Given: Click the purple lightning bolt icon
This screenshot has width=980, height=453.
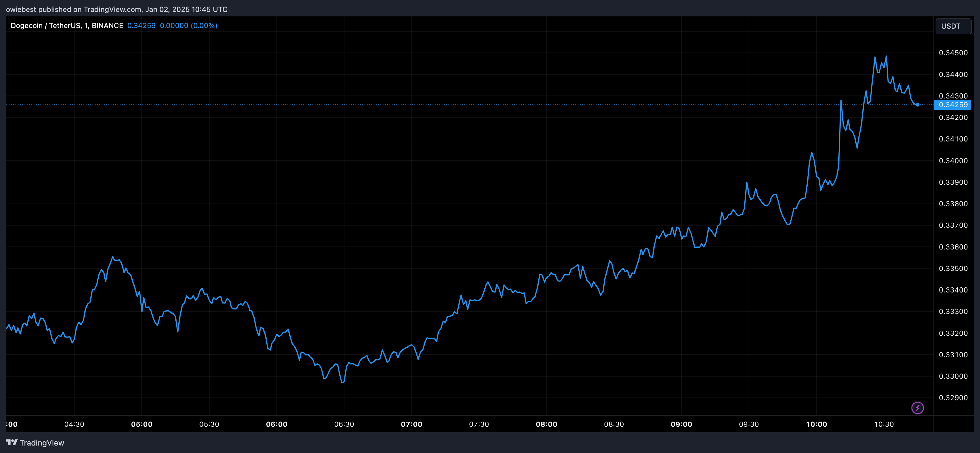Looking at the screenshot, I should pyautogui.click(x=917, y=408).
